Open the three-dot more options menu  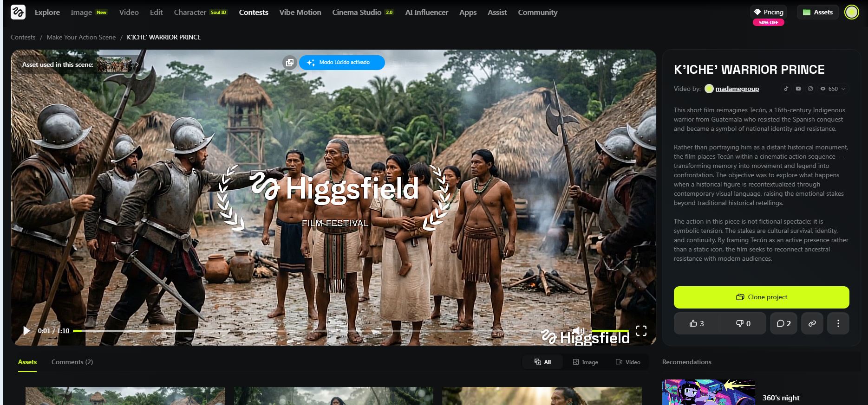click(838, 323)
